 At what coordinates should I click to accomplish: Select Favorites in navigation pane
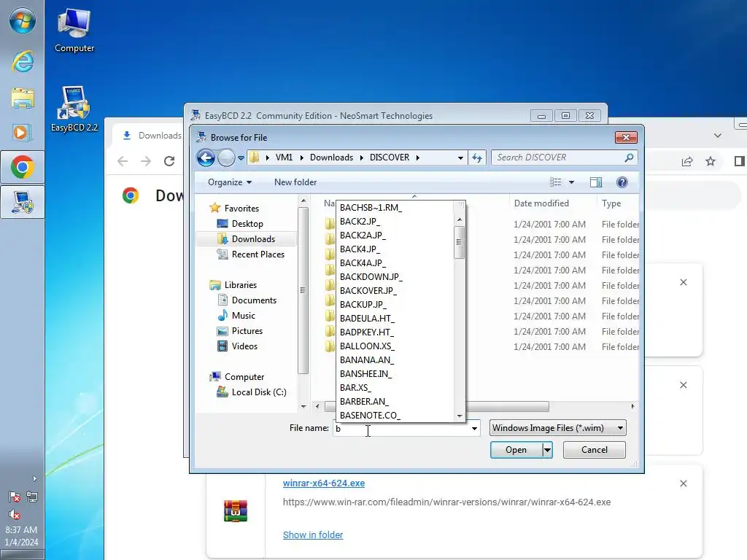pyautogui.click(x=241, y=209)
